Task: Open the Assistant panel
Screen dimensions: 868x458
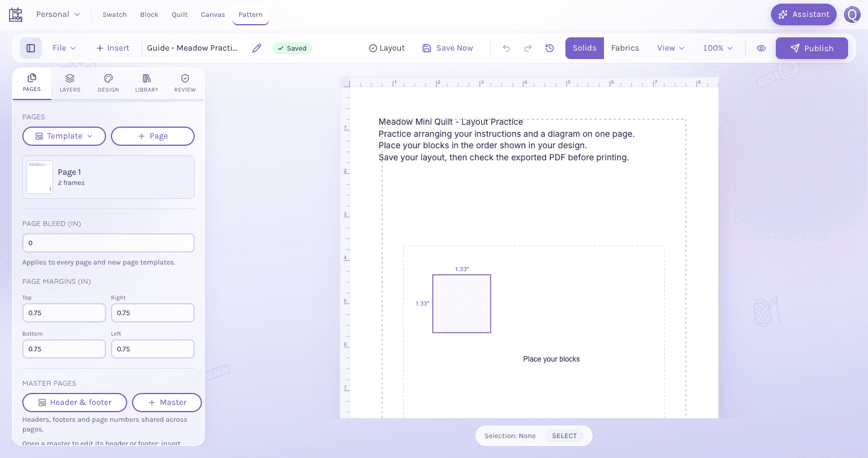Action: coord(804,14)
